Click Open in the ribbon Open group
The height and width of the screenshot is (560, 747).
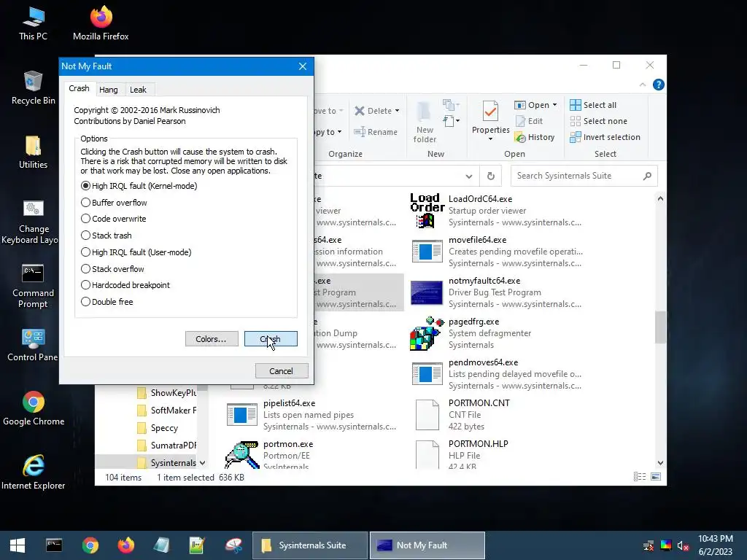tap(532, 105)
